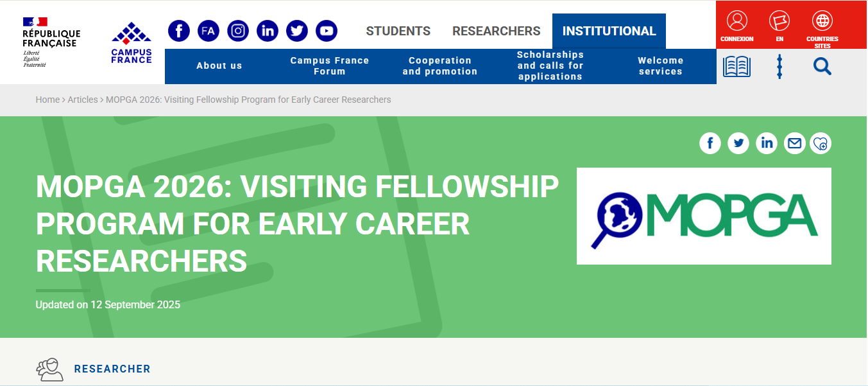Open the Countries Sites globe
This screenshot has height=386, width=868.
pyautogui.click(x=822, y=24)
